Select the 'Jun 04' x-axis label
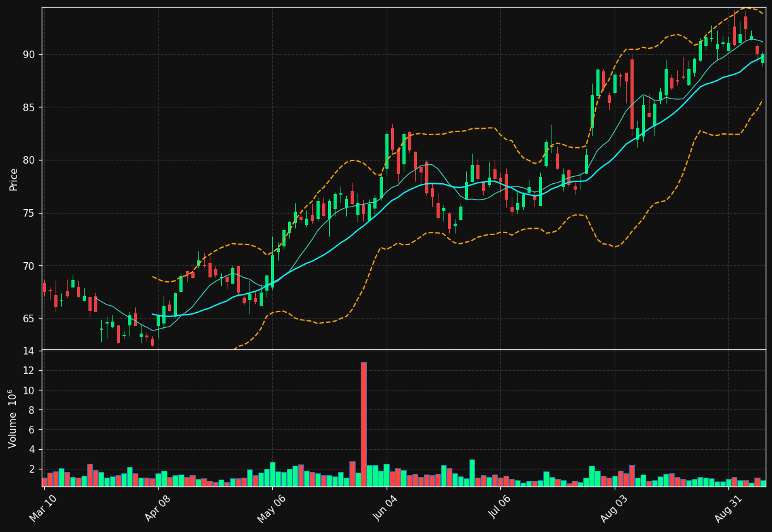Viewport: 772px width, 532px height. tap(385, 508)
